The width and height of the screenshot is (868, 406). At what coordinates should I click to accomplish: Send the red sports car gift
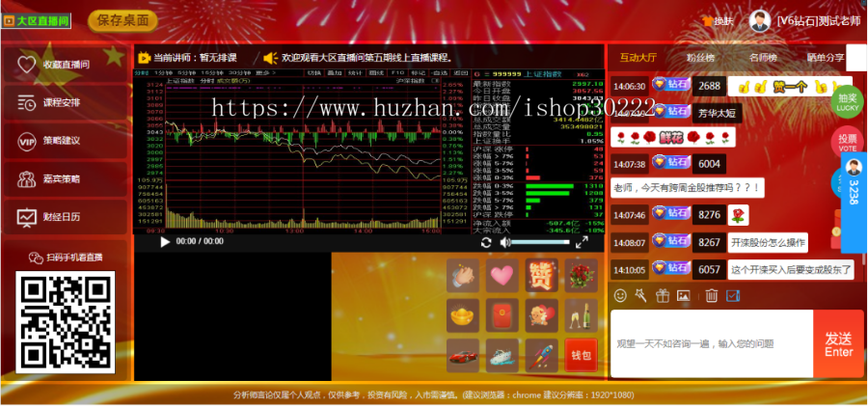click(x=463, y=355)
